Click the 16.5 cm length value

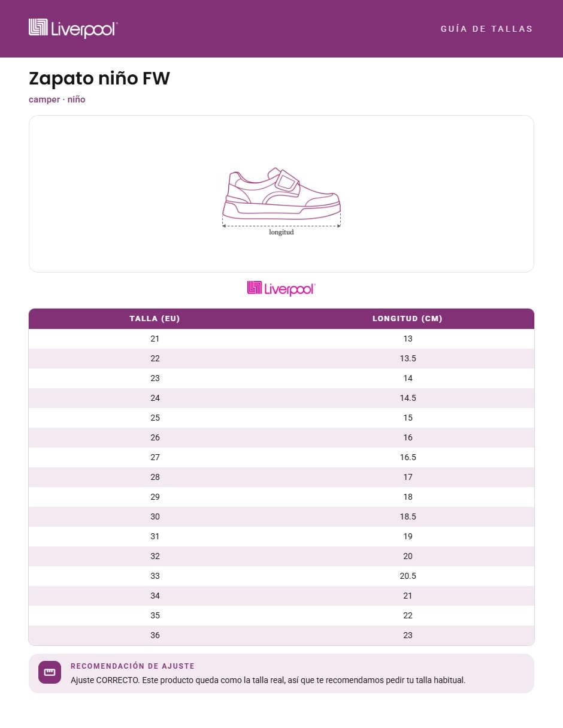pos(408,457)
